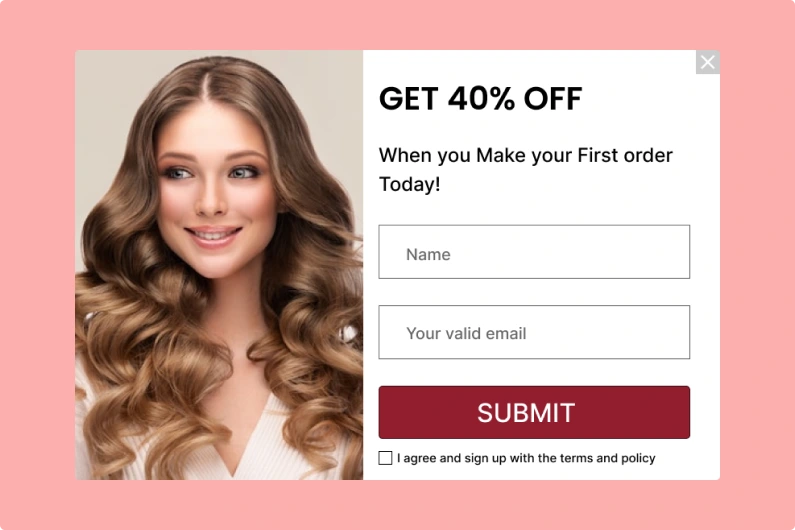Click the '40%' in the headline

click(481, 98)
